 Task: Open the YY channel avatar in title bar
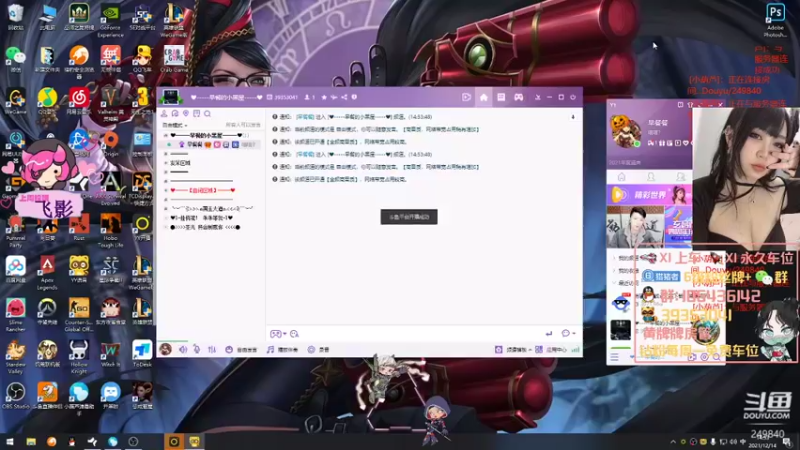point(170,96)
